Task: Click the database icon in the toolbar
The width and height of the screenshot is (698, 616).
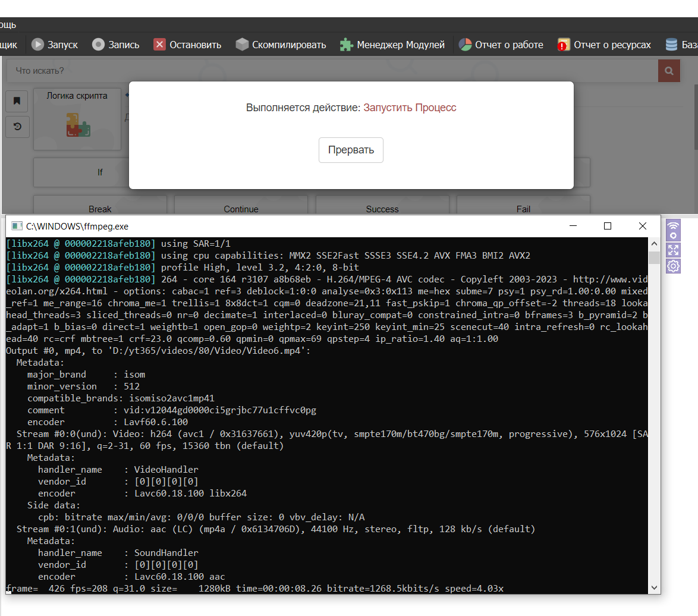Action: 671,45
